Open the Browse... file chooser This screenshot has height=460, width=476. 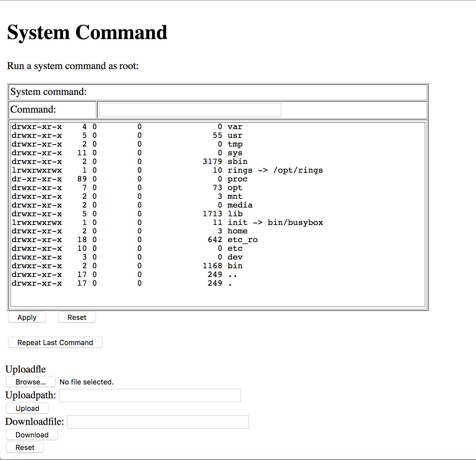[31, 382]
